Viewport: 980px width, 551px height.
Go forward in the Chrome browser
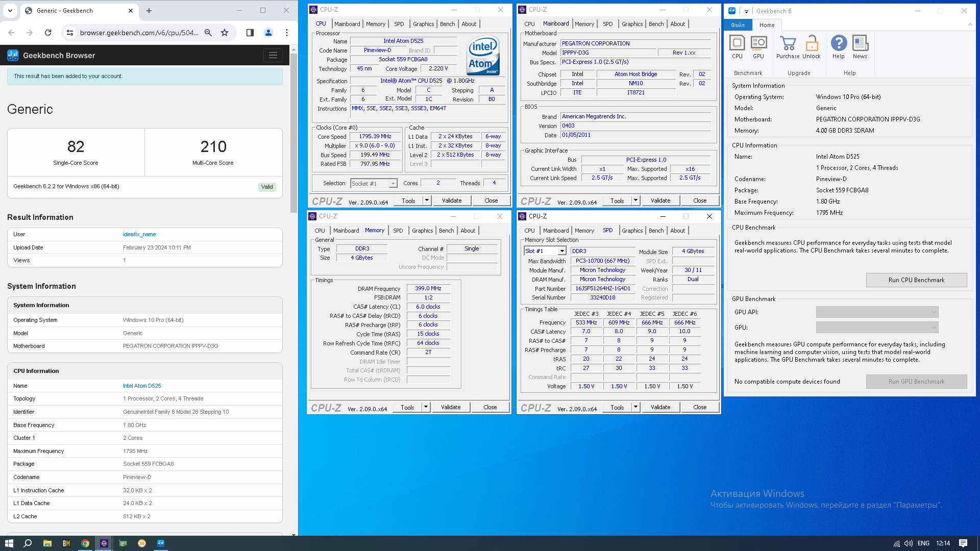coord(30,33)
